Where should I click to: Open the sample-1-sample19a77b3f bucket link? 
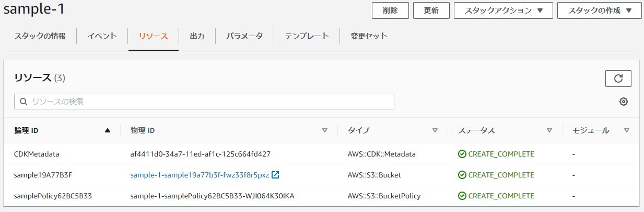(200, 175)
